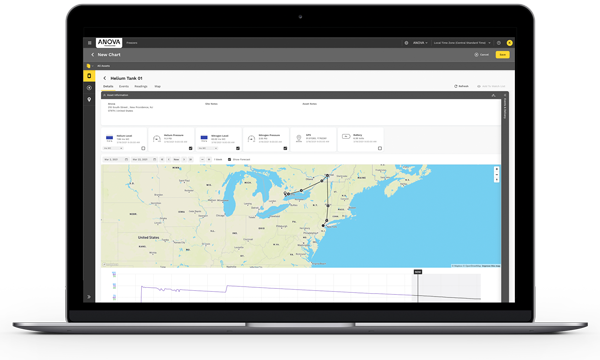Open the hamburger menu beside the ANOVA logo
Image resolution: width=600 pixels, height=360 pixels.
90,43
